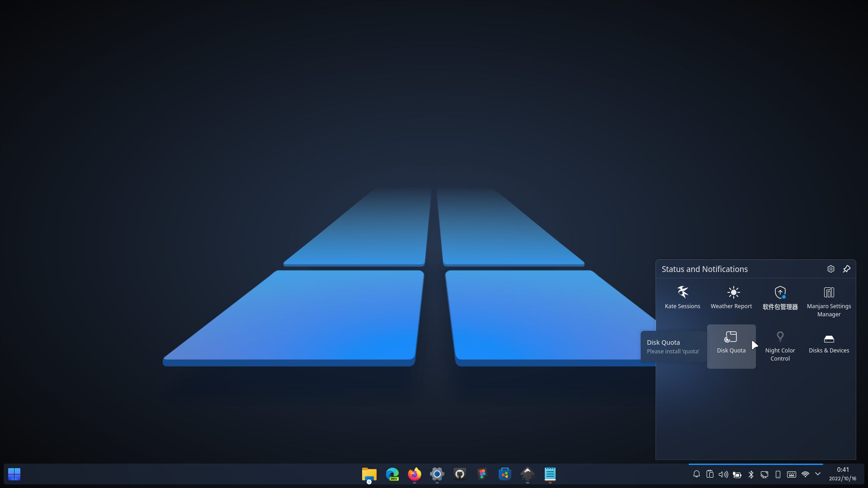Viewport: 868px width, 488px height.
Task: Open keyboard layout tray icon
Action: coord(792,474)
